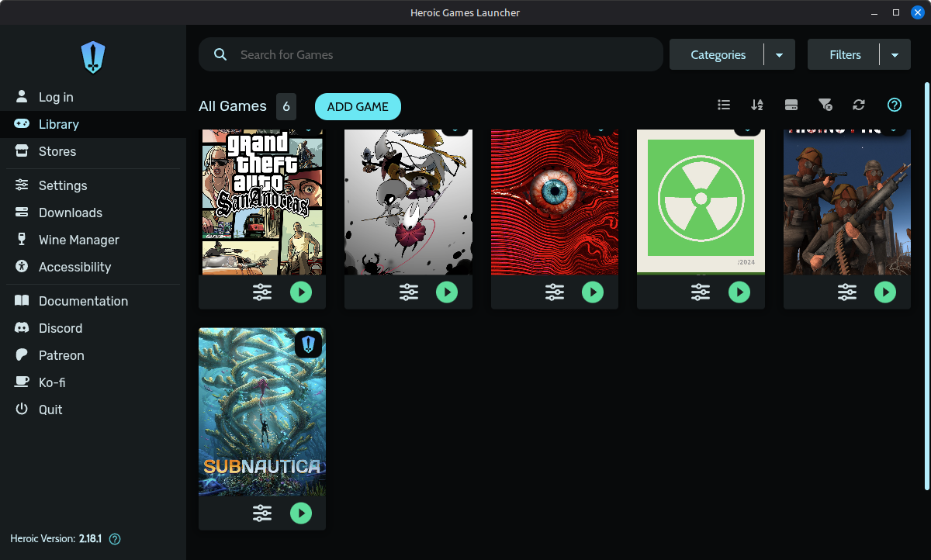
Task: Play the Hollow Knight game
Action: (447, 292)
